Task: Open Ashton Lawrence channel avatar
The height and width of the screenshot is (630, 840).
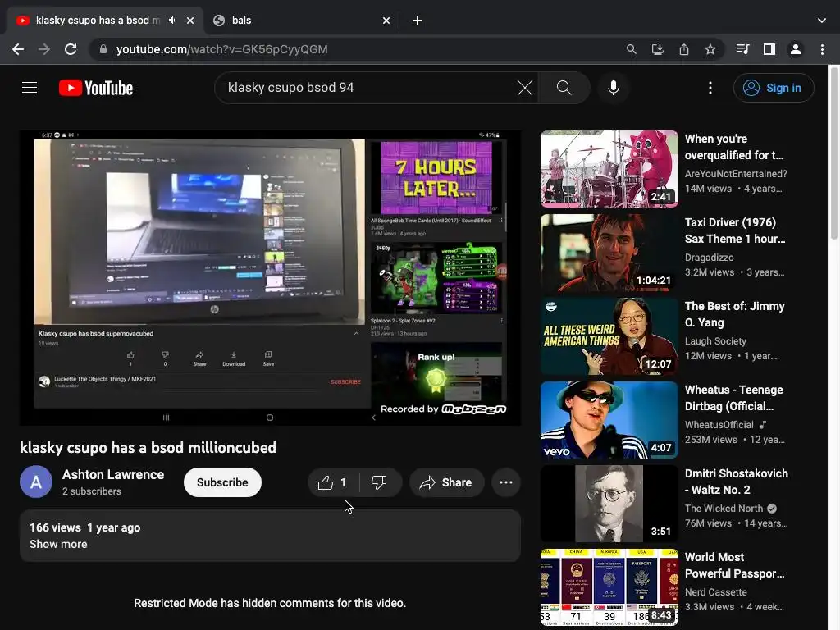Action: pyautogui.click(x=36, y=482)
